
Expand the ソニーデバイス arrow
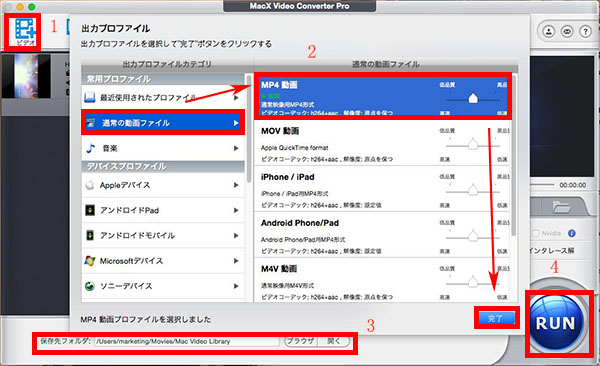236,286
